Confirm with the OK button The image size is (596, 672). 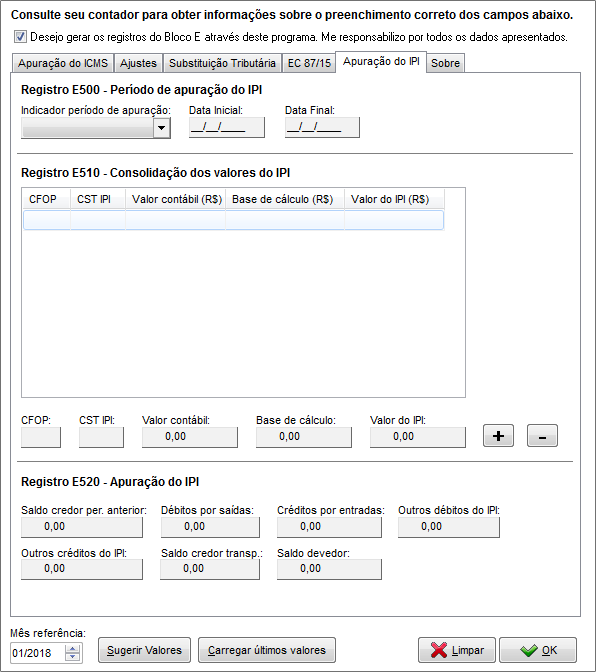click(538, 650)
